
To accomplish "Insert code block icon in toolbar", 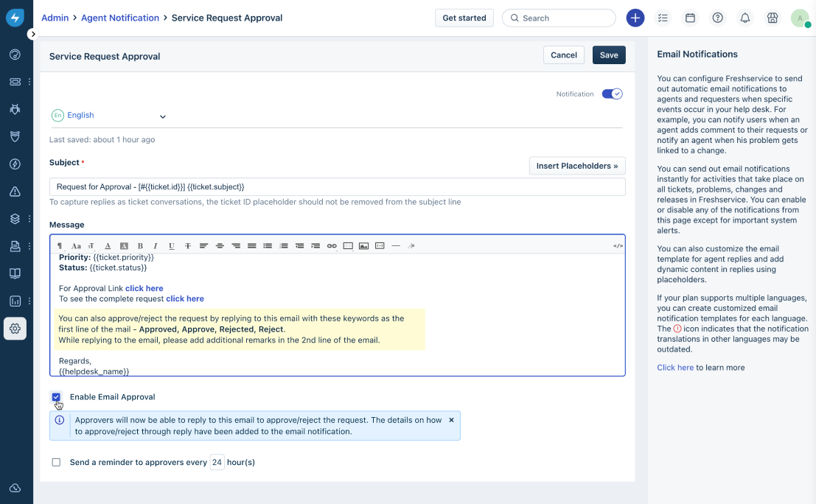I will 380,246.
